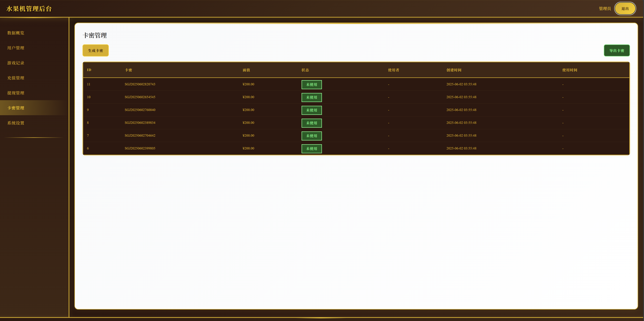Click 未使用 badge in row ID 6
The width and height of the screenshot is (644, 321).
311,149
